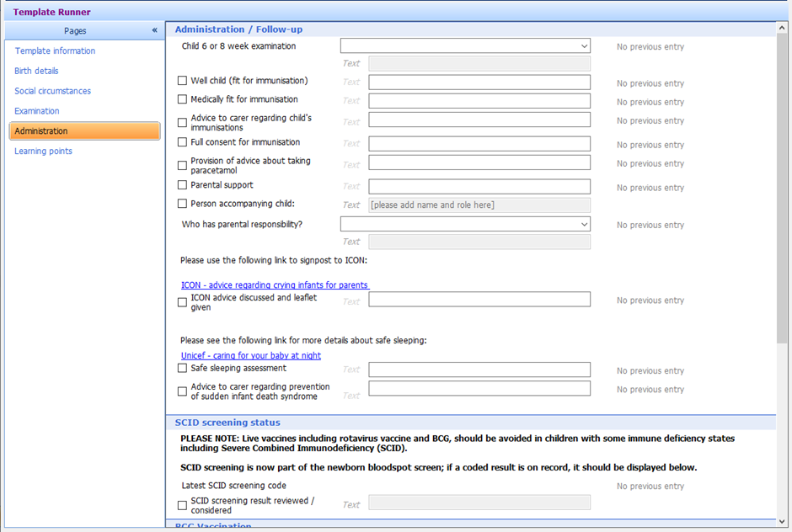Check Well child (fit for immunisation)
This screenshot has height=532, width=792.
(182, 80)
